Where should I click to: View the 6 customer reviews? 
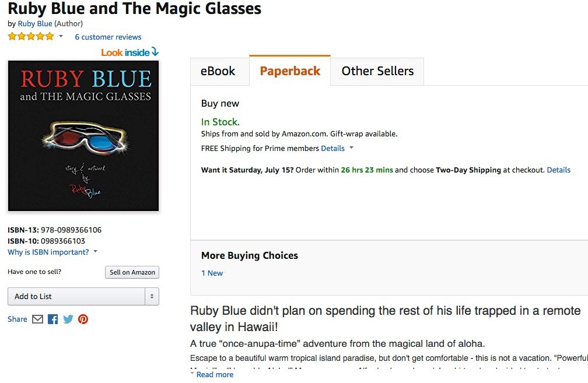point(108,37)
